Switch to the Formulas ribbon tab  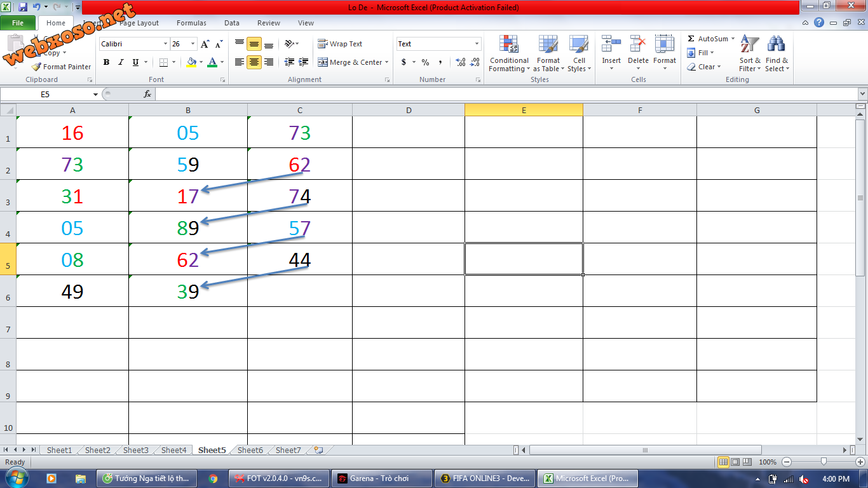pyautogui.click(x=191, y=23)
